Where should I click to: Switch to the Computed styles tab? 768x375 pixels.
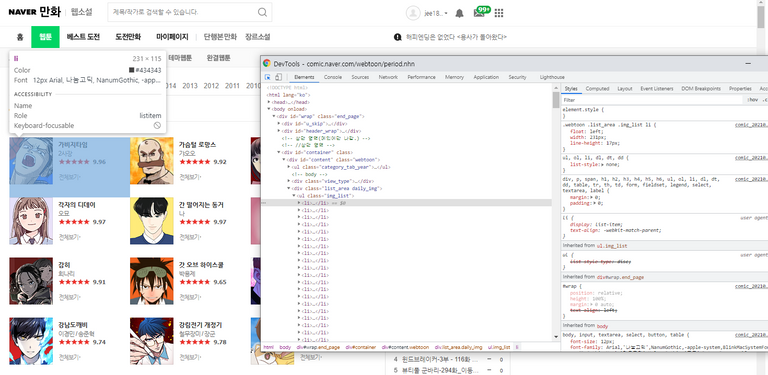[598, 89]
